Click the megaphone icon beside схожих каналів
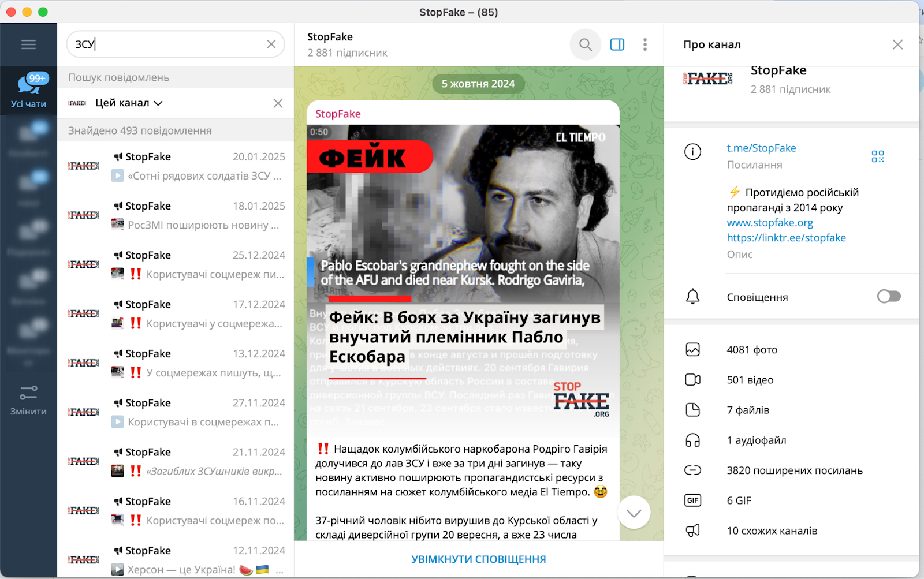Image resolution: width=924 pixels, height=579 pixels. pyautogui.click(x=692, y=531)
